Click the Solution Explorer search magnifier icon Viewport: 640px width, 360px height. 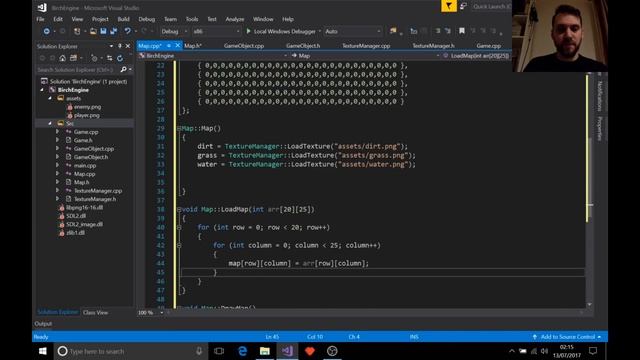pyautogui.click(x=123, y=70)
